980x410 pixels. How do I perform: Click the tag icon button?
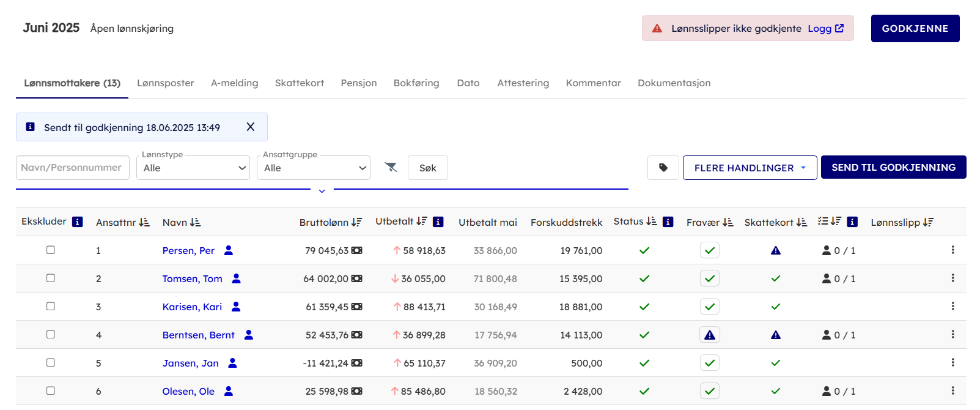point(663,168)
